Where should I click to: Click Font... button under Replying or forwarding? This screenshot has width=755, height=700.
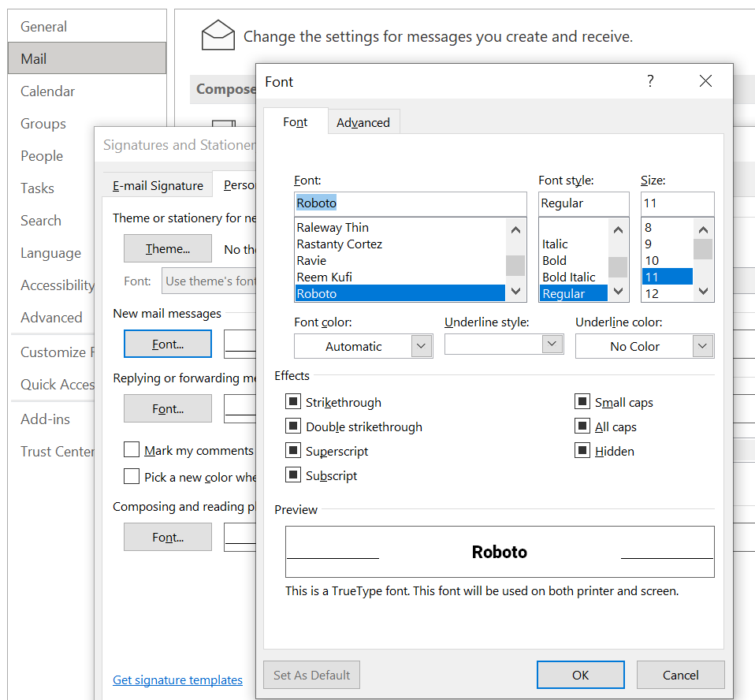(x=168, y=408)
